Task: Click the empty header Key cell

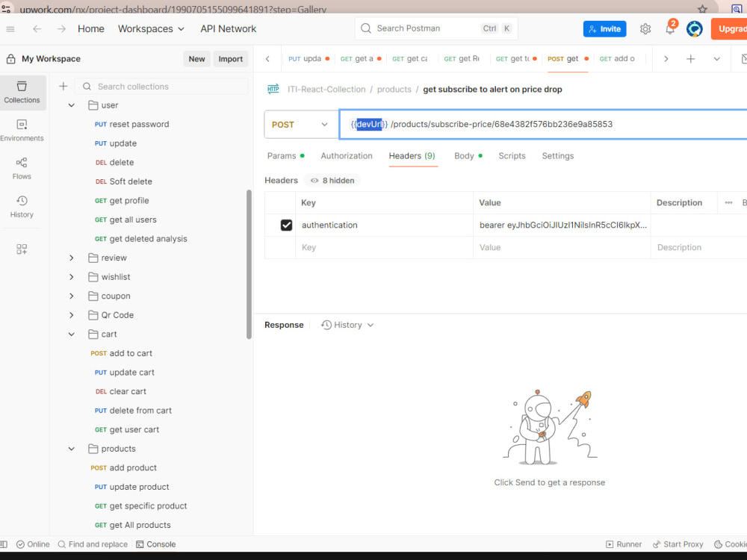Action: point(384,247)
